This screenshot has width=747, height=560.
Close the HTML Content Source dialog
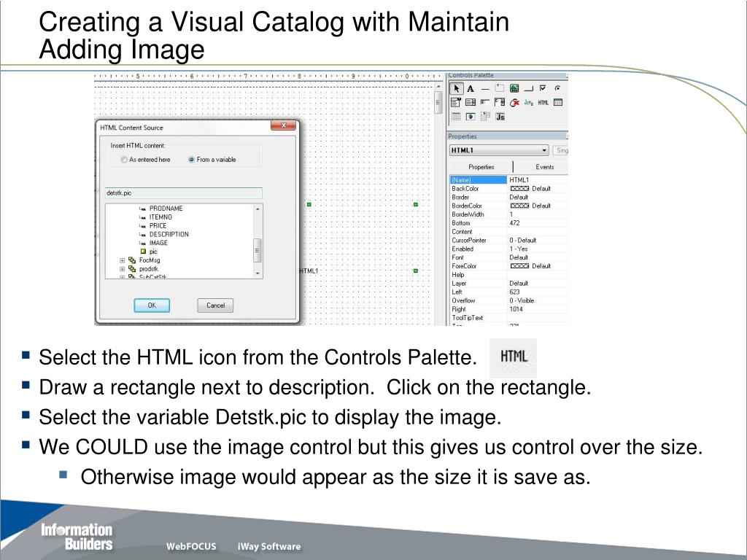tap(284, 125)
